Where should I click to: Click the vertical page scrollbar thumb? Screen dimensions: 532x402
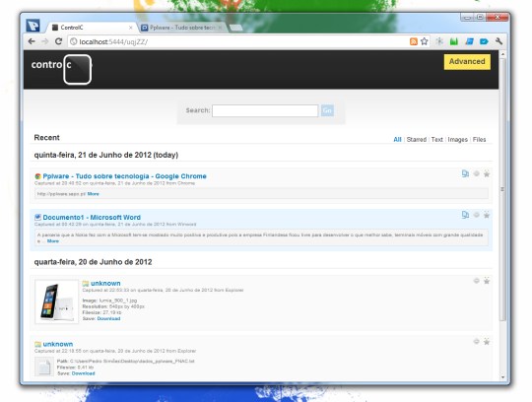tap(502, 189)
